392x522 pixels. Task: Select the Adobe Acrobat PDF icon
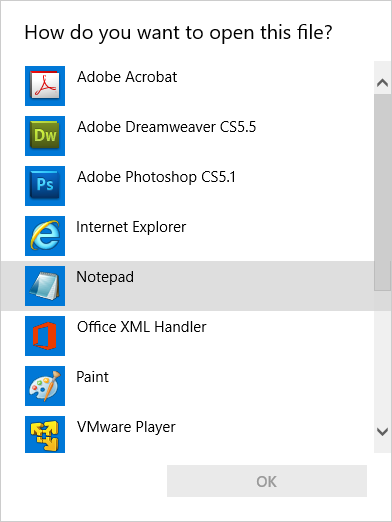pyautogui.click(x=45, y=86)
